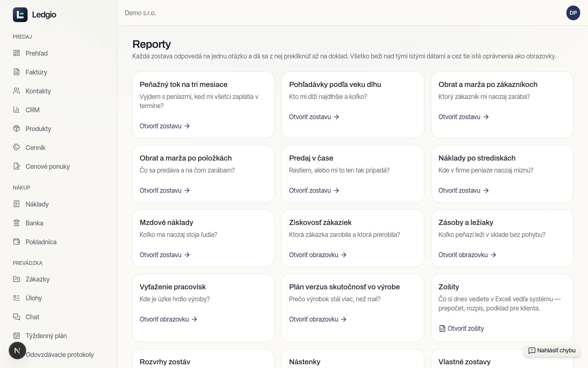Open zostavu for Obrat a marža po zákazníkoch

tap(463, 117)
